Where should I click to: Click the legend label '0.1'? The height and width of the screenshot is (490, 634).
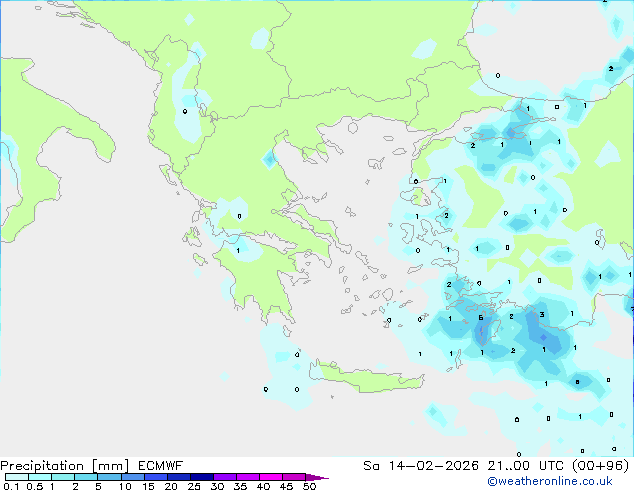11,486
